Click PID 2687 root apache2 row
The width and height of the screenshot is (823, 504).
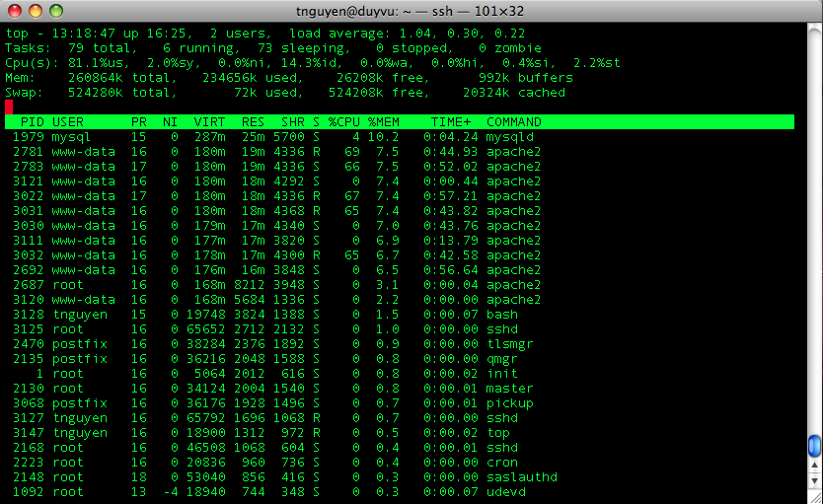pyautogui.click(x=276, y=285)
